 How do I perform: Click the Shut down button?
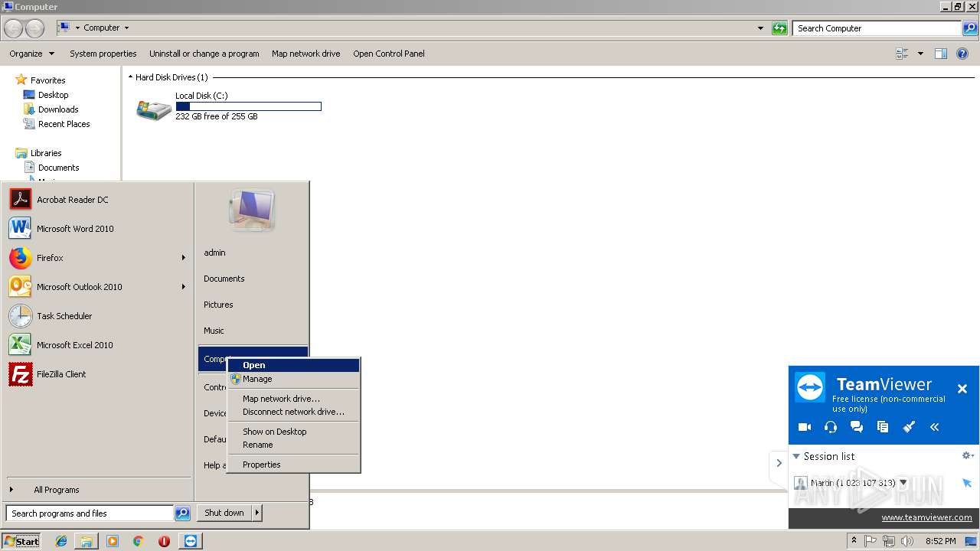(x=224, y=513)
